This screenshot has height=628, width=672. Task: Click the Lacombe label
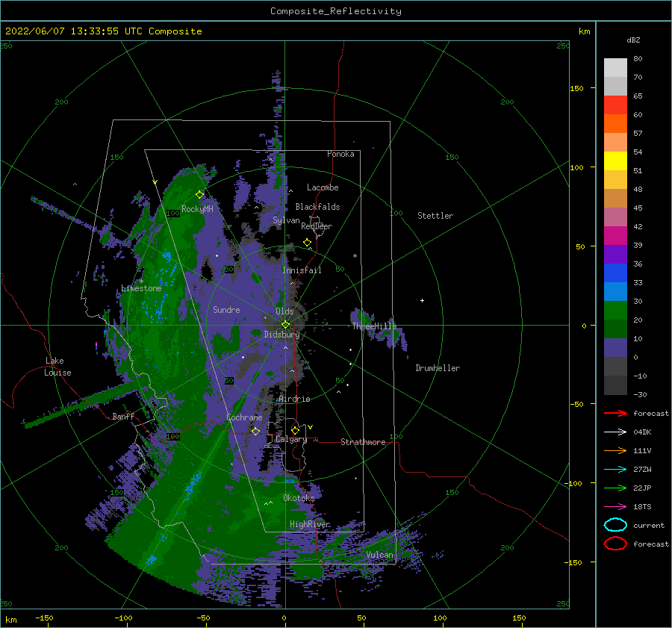(323, 187)
